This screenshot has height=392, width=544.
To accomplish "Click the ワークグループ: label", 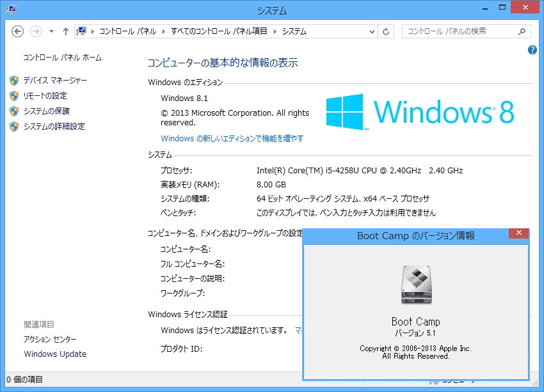I will click(182, 294).
